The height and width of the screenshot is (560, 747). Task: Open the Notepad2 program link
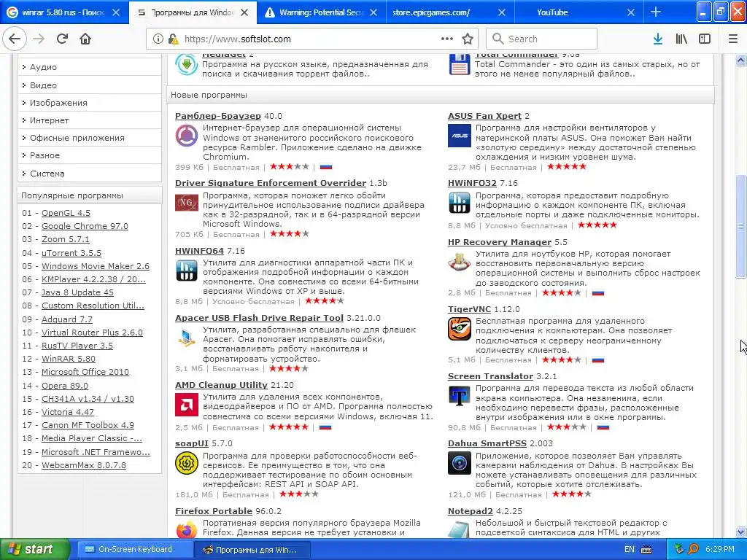coord(471,511)
